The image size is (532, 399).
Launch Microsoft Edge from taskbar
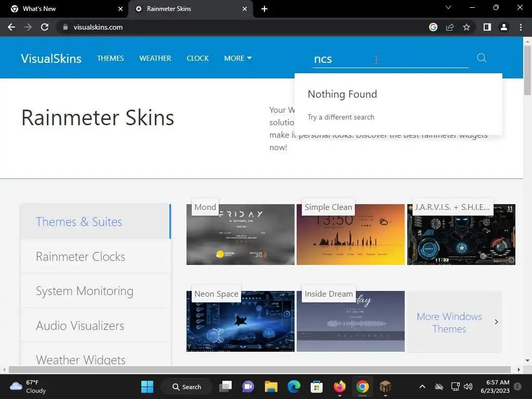(294, 387)
